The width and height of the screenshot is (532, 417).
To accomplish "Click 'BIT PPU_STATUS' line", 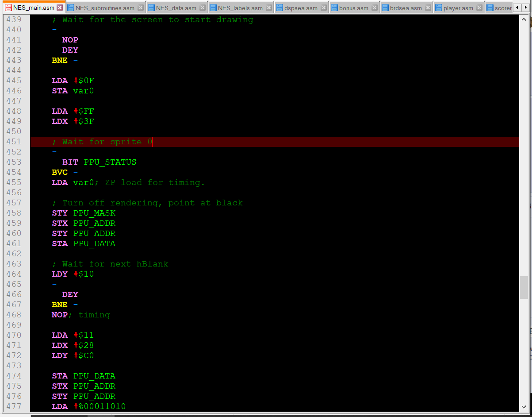I will coord(100,162).
